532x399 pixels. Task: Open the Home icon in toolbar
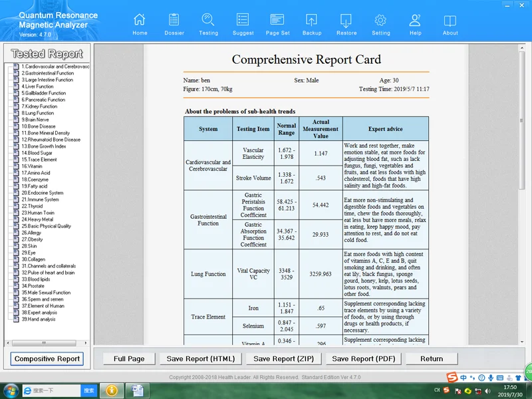(x=140, y=23)
